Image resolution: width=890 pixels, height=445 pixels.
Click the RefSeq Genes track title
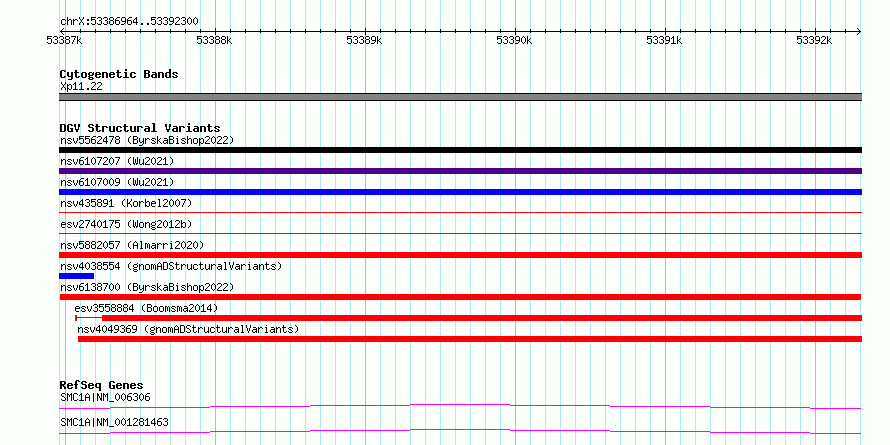pos(102,385)
